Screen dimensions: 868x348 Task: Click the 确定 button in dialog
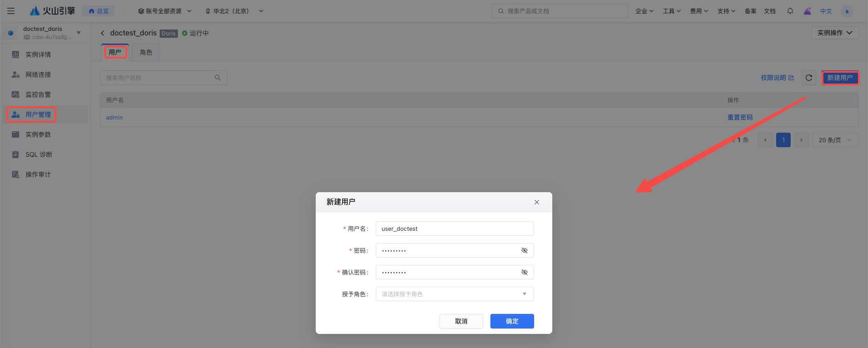tap(512, 321)
